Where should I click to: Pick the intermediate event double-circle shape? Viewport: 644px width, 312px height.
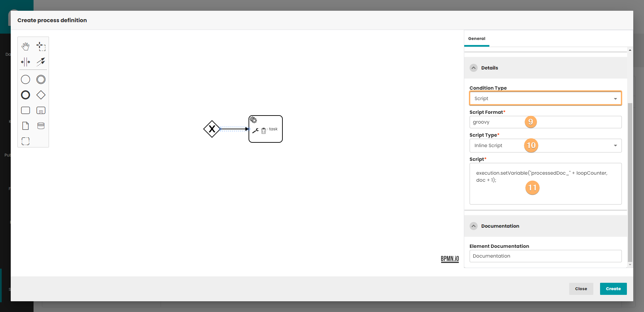[41, 80]
